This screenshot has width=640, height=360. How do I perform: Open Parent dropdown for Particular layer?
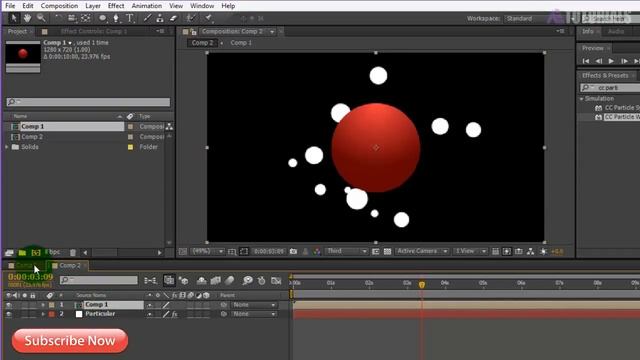pos(254,314)
